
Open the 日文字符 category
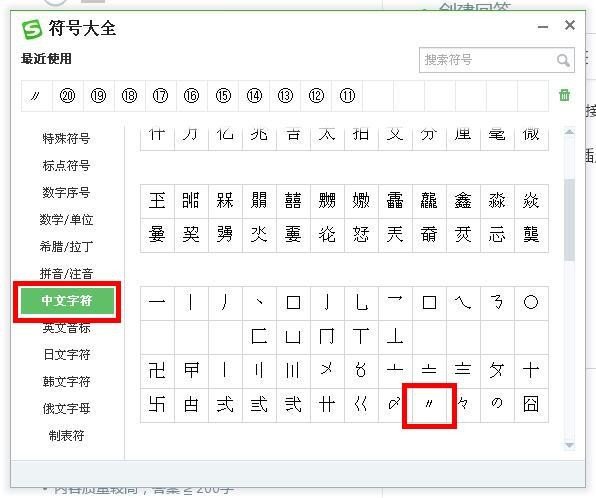coord(66,354)
